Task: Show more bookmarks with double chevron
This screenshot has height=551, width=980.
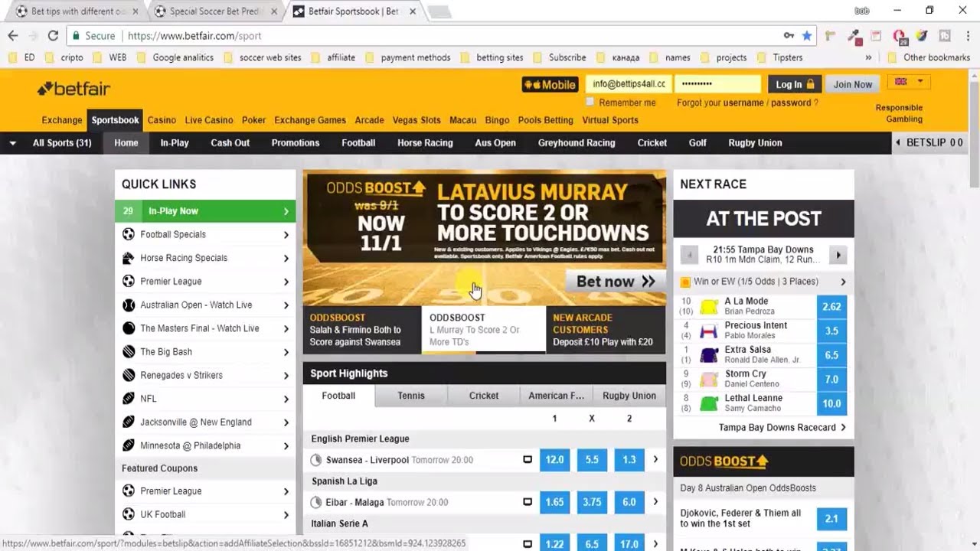Action: coord(868,57)
